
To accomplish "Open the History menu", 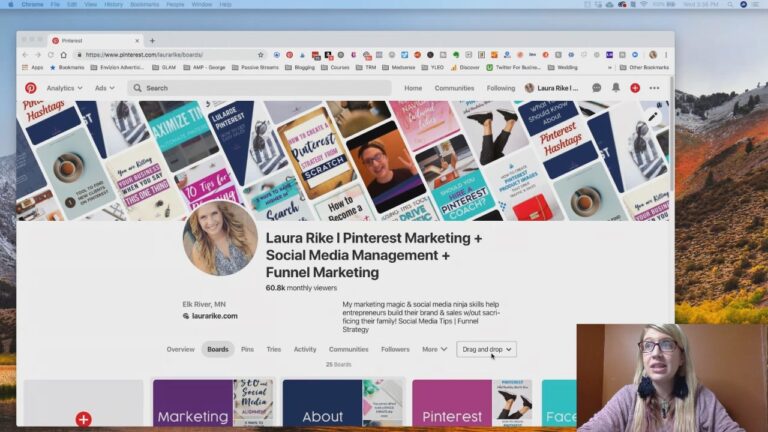I will 113,4.
